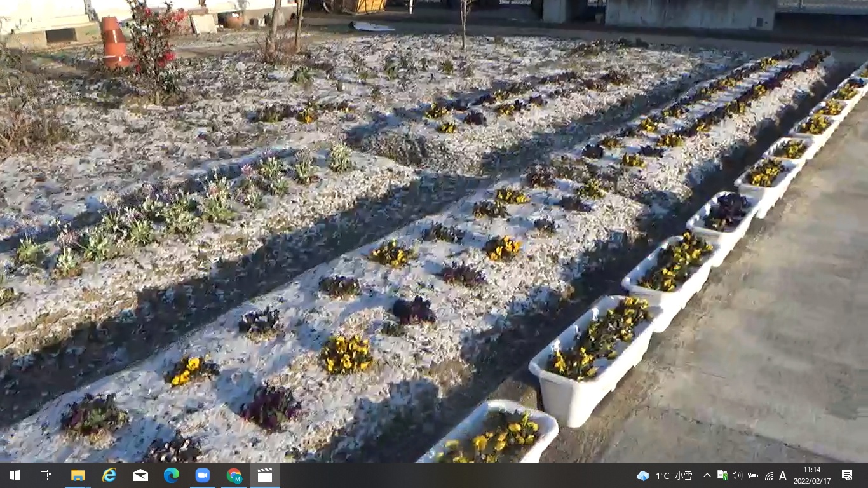Open the Mail app in the taskbar
This screenshot has height=488, width=868.
[140, 475]
